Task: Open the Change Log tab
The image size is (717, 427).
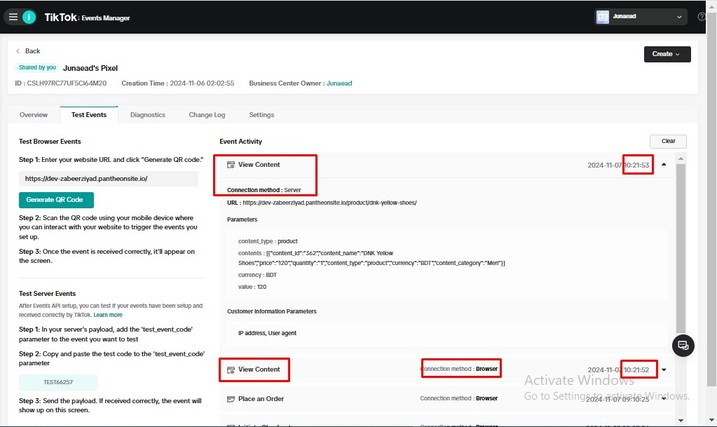Action: 207,115
